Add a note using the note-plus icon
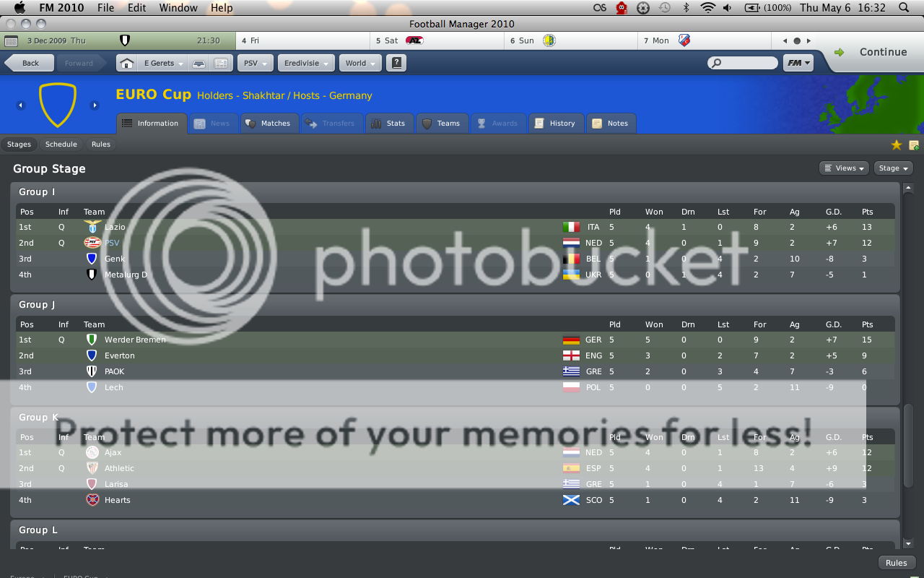 click(913, 145)
